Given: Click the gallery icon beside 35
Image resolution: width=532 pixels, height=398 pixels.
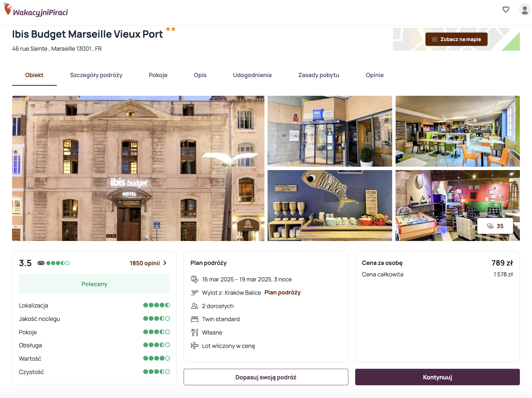Looking at the screenshot, I should pos(490,226).
